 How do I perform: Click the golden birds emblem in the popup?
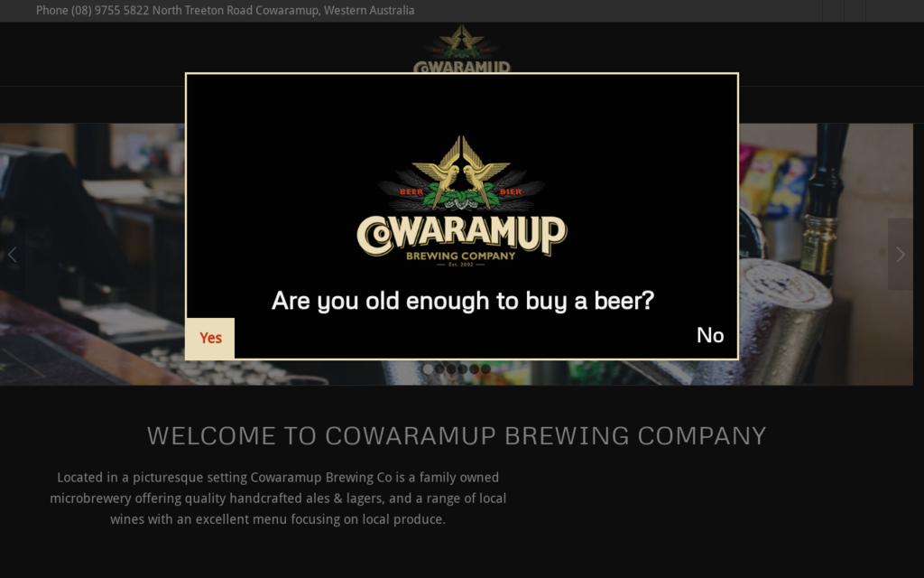click(461, 173)
